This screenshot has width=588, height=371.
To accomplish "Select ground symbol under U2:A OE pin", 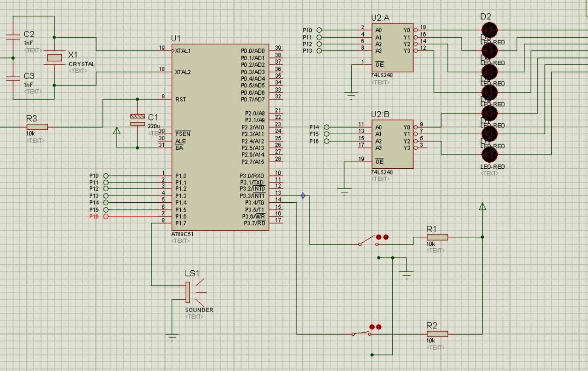I will [x=351, y=96].
